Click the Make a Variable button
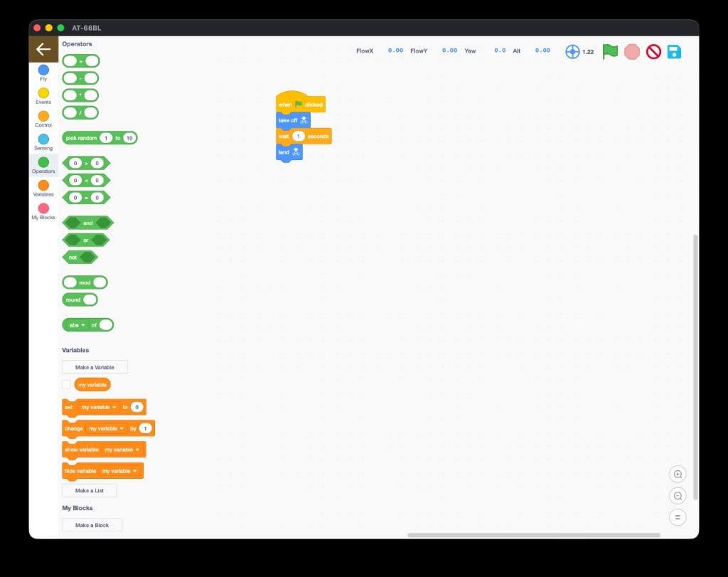 (x=95, y=368)
